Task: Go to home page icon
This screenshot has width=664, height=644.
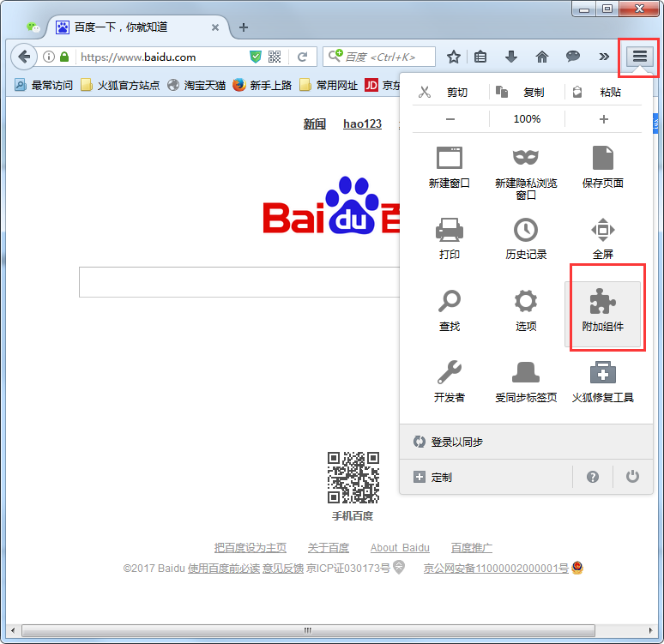Action: click(x=542, y=57)
